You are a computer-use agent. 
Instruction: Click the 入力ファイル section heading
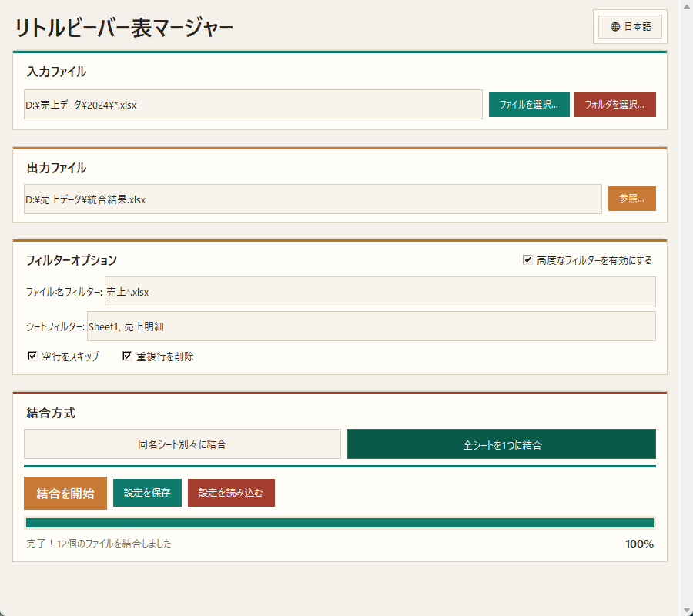point(56,72)
